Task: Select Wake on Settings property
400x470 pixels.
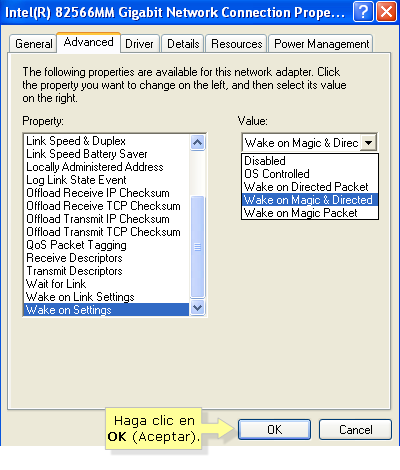Action: [x=107, y=310]
